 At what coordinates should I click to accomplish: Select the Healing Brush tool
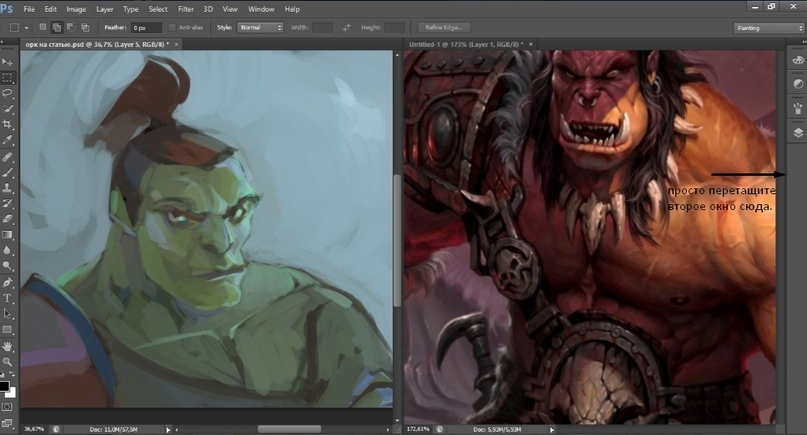[7, 157]
